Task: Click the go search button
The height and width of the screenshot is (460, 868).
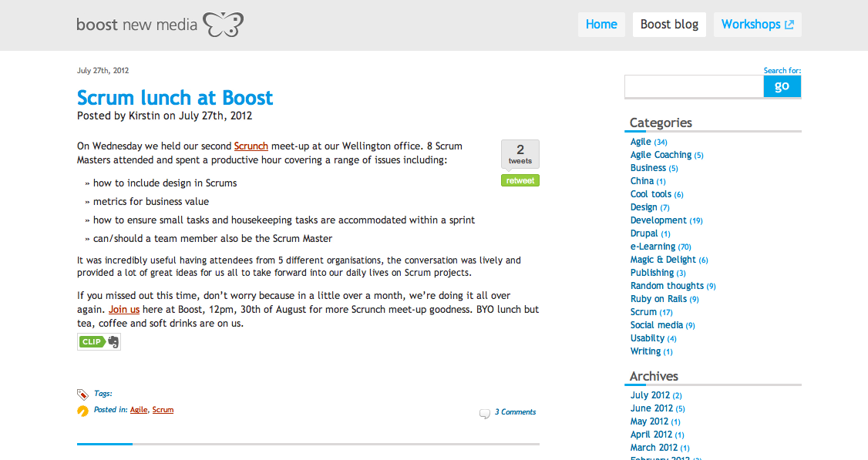Action: coord(782,86)
